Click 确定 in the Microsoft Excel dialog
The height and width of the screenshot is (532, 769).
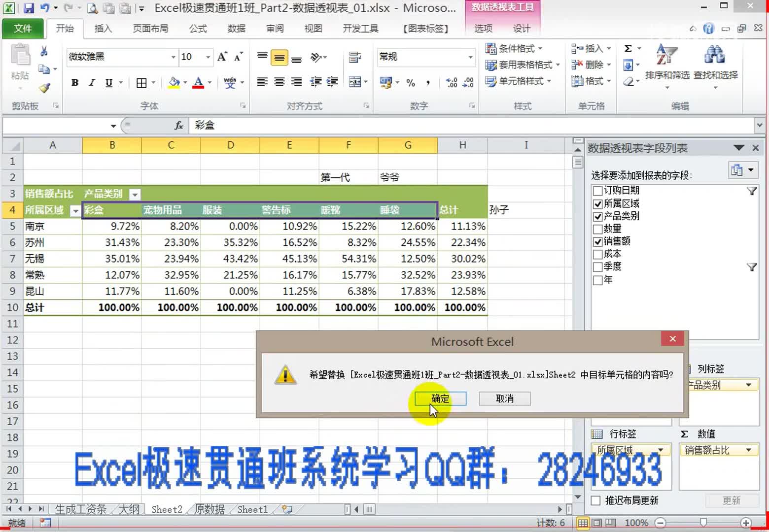coord(440,399)
